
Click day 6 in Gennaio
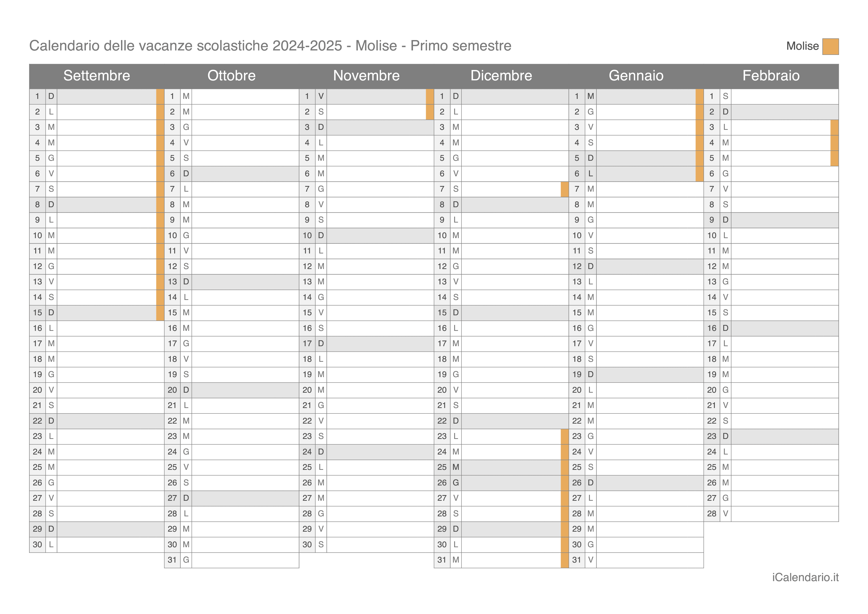[x=577, y=174]
